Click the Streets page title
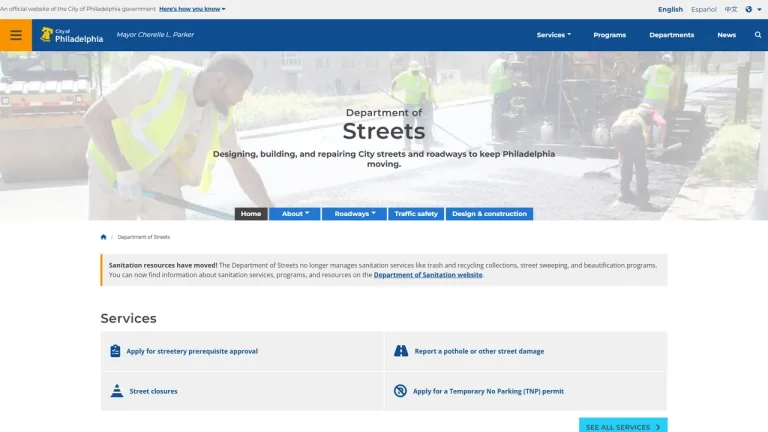 click(x=384, y=131)
